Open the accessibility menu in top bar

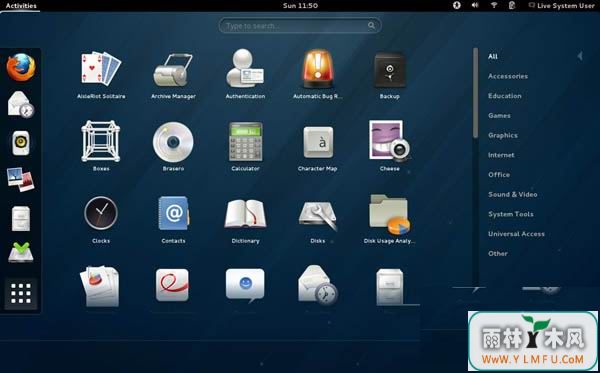[x=457, y=5]
